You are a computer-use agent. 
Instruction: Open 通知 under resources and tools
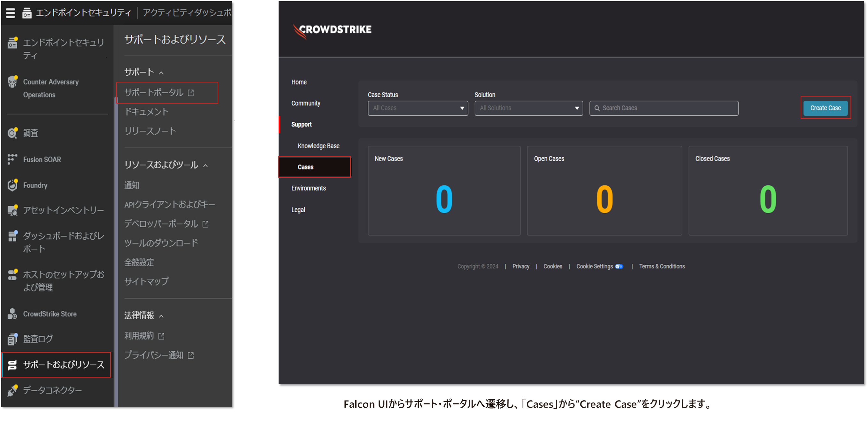point(132,185)
